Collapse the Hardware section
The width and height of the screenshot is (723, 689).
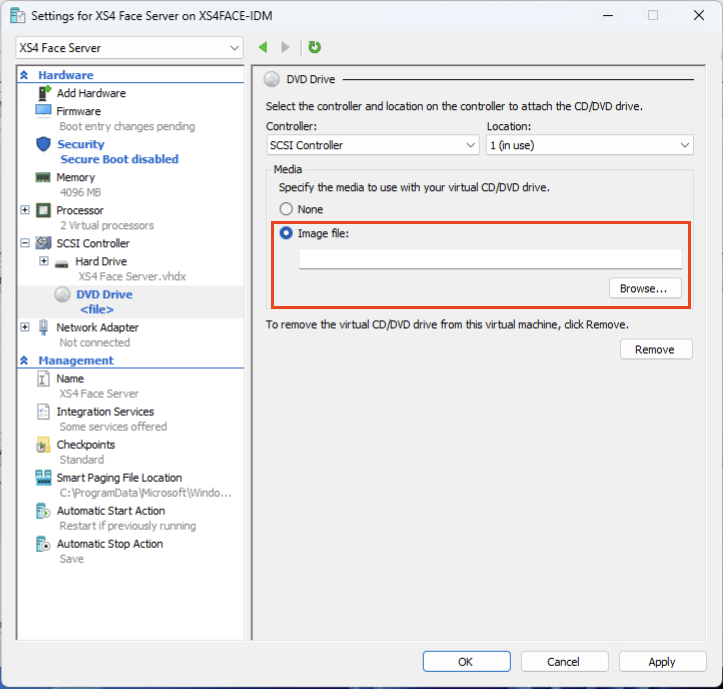coord(24,75)
